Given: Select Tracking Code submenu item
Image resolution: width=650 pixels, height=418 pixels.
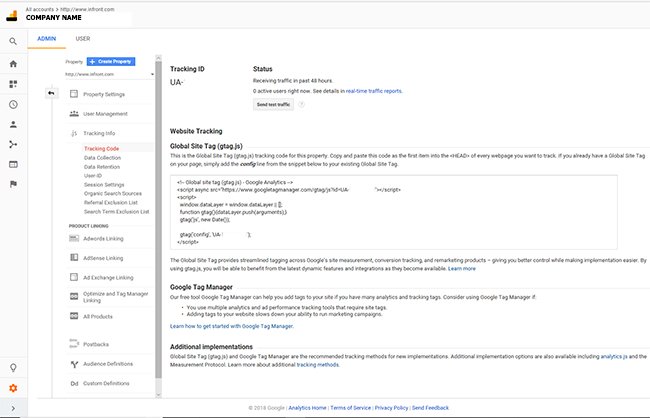Looking at the screenshot, I should [x=102, y=148].
